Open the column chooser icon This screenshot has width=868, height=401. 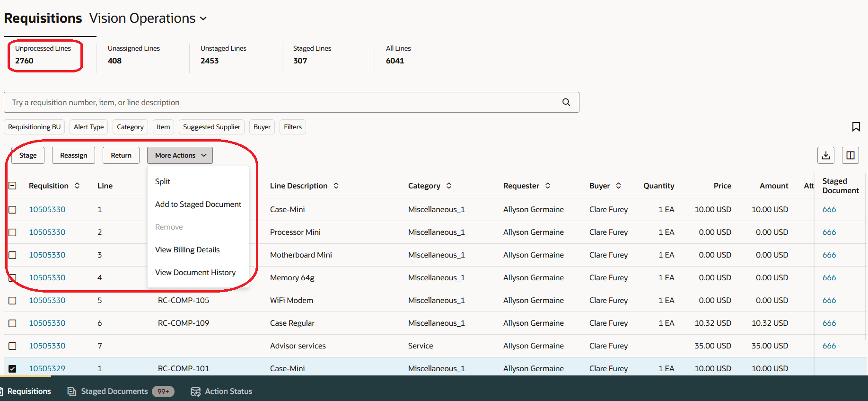tap(850, 155)
